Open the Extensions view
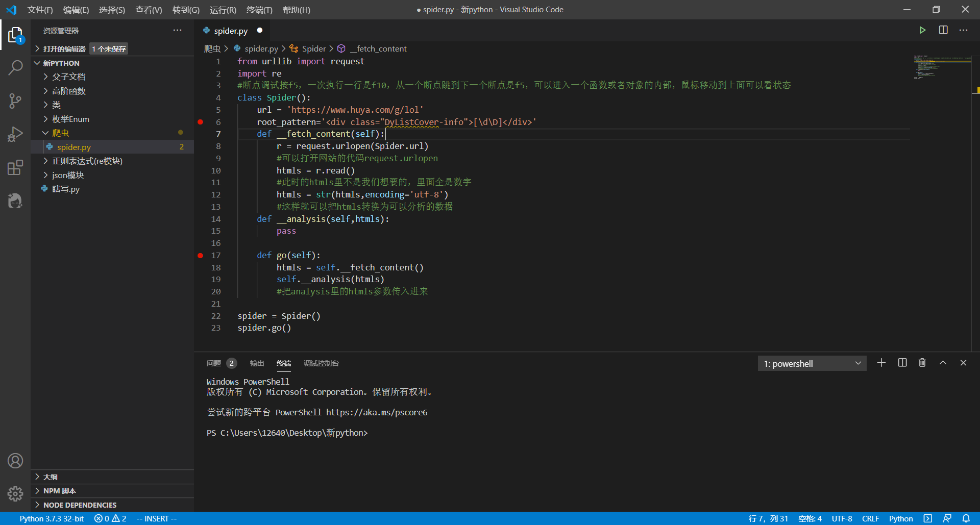Viewport: 980px width, 525px height. click(15, 167)
